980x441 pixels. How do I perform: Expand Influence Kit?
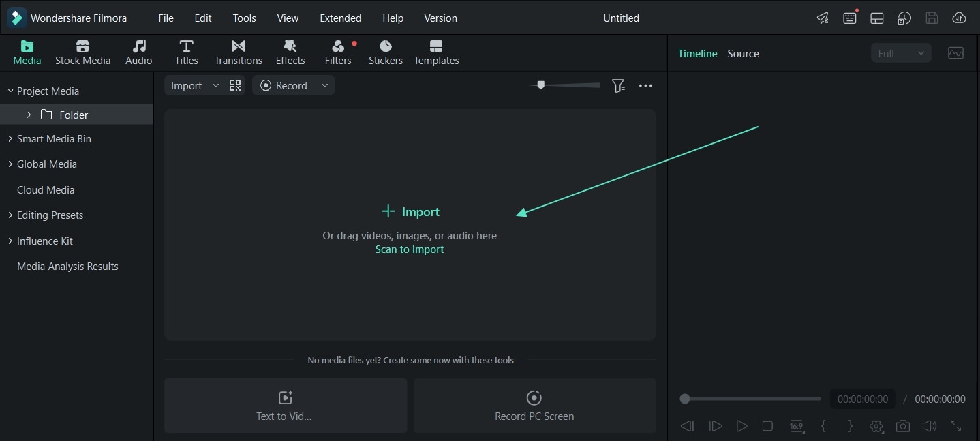coord(10,241)
